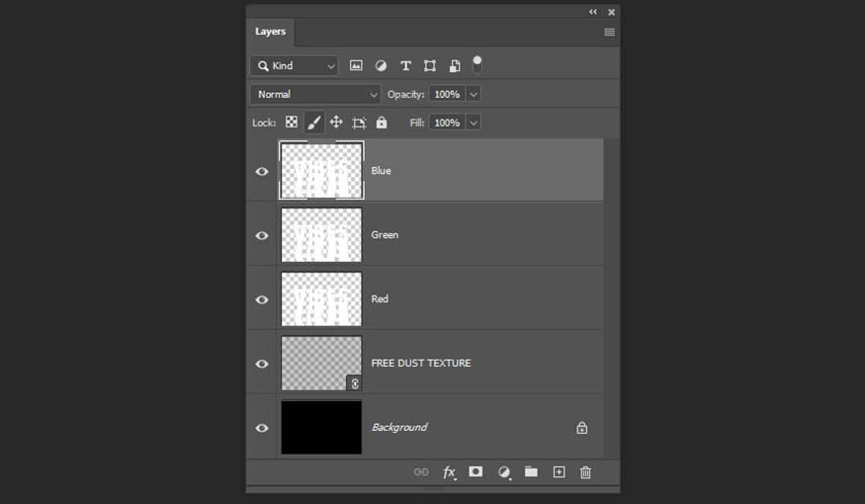Turn layer filtering on or off

(477, 64)
